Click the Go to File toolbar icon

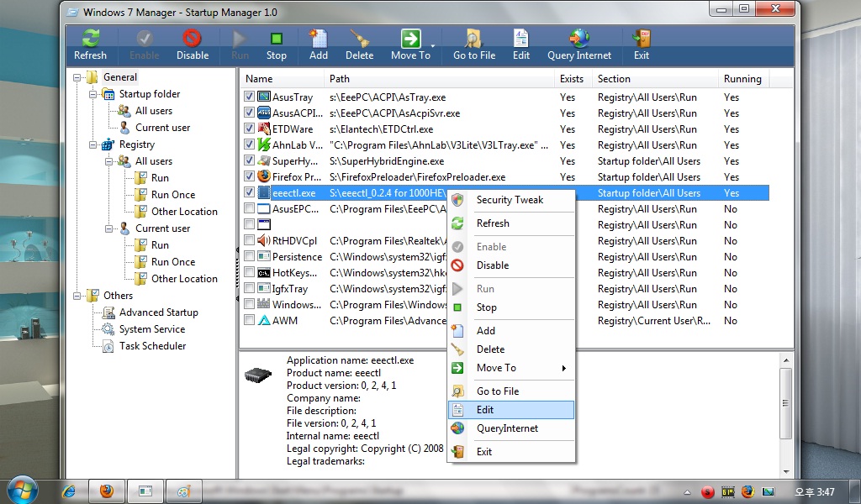coord(473,38)
